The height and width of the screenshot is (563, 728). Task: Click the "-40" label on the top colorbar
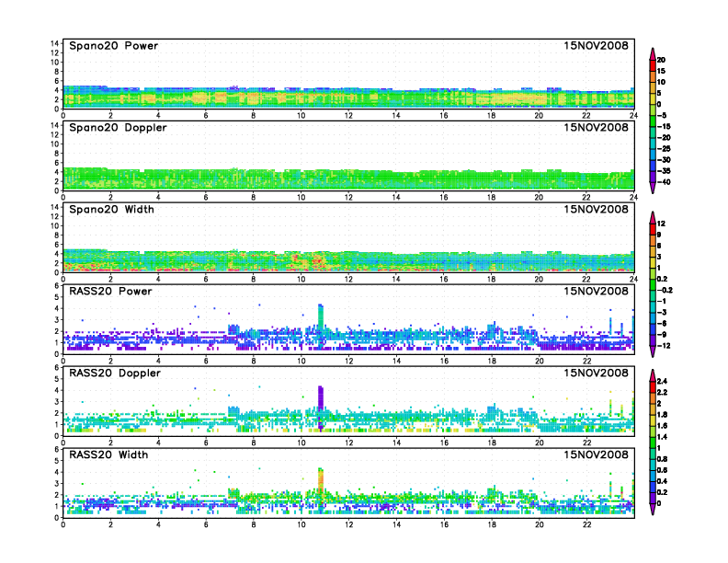pos(664,182)
